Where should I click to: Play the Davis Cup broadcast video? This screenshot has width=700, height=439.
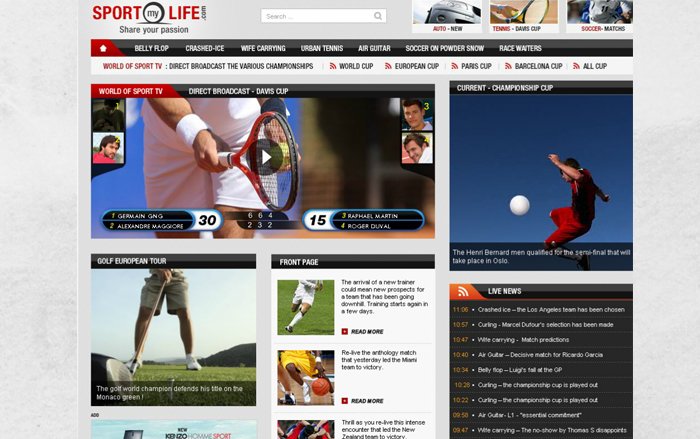[x=266, y=156]
